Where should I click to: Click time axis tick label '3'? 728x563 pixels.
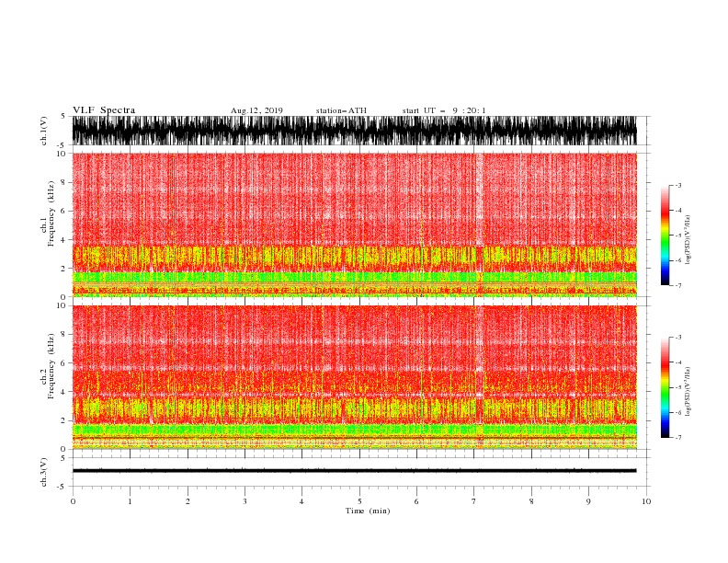245,501
